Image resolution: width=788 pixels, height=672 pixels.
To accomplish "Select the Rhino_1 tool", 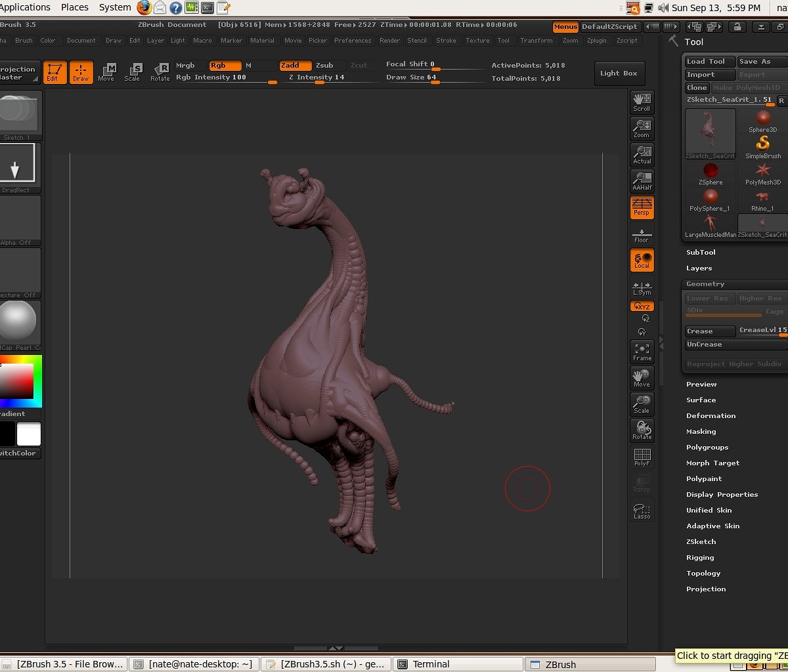I will (x=762, y=200).
